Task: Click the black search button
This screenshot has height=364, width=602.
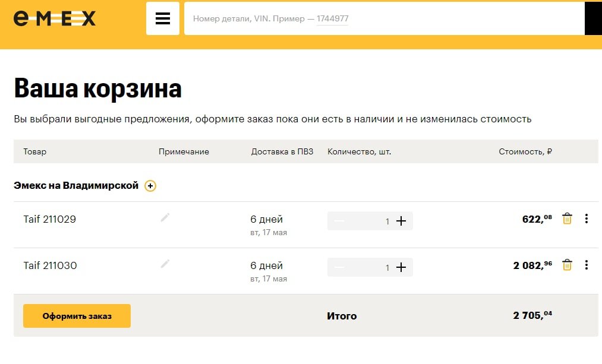Action: pyautogui.click(x=594, y=19)
